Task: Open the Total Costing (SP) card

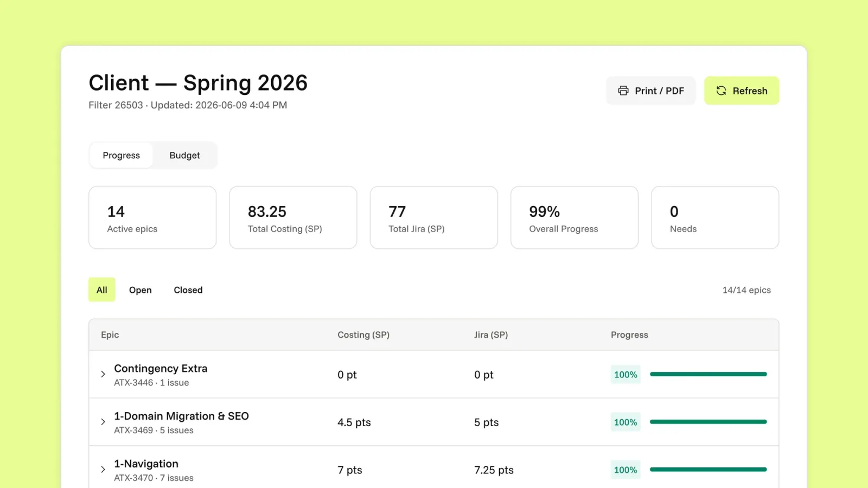Action: point(293,217)
